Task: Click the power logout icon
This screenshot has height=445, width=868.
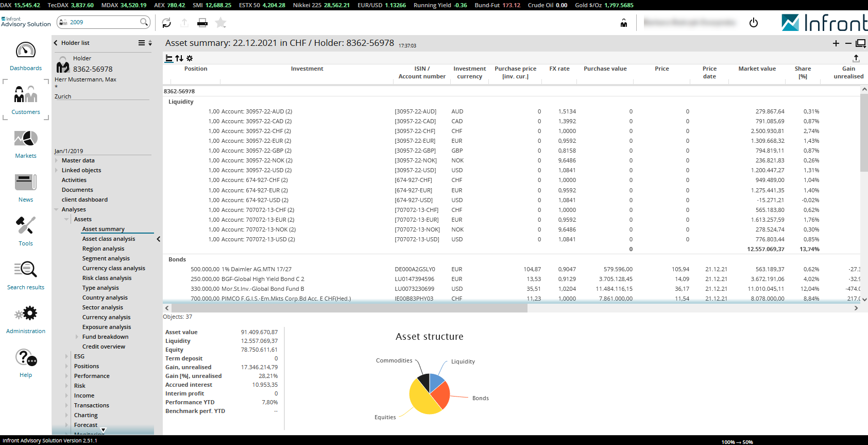Action: tap(753, 23)
